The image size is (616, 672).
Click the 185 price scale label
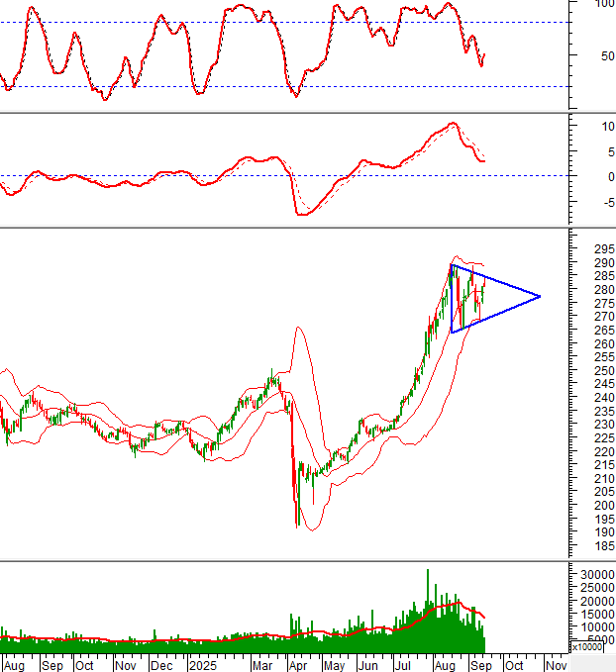click(x=604, y=546)
